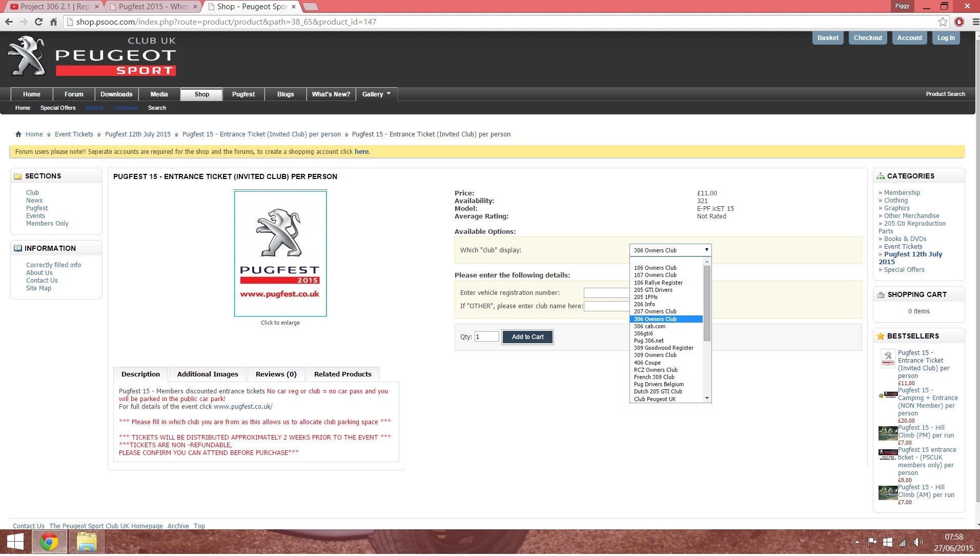Click Special Offers in sub navigation
Viewport: 980px width, 556px height.
(x=58, y=108)
